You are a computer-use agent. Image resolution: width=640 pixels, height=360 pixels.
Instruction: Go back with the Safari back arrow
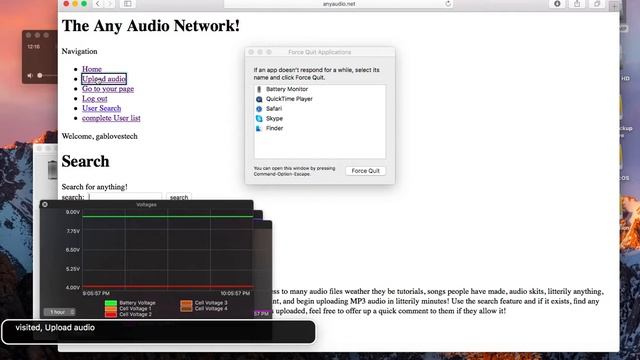click(98, 4)
